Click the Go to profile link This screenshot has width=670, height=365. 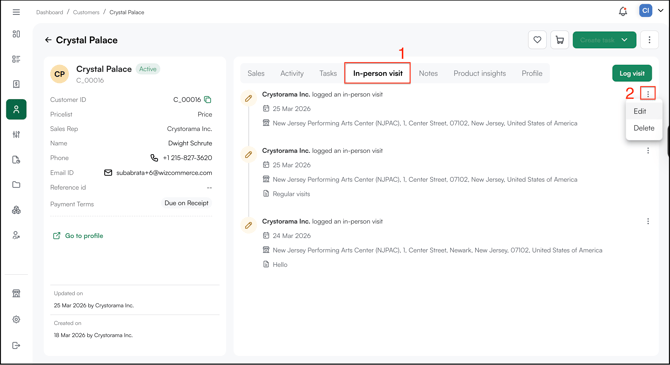point(78,236)
